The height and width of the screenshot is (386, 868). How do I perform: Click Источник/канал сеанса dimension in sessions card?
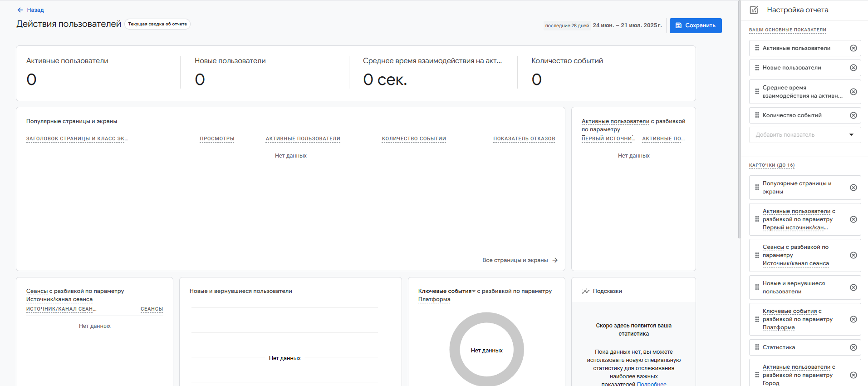click(59, 299)
